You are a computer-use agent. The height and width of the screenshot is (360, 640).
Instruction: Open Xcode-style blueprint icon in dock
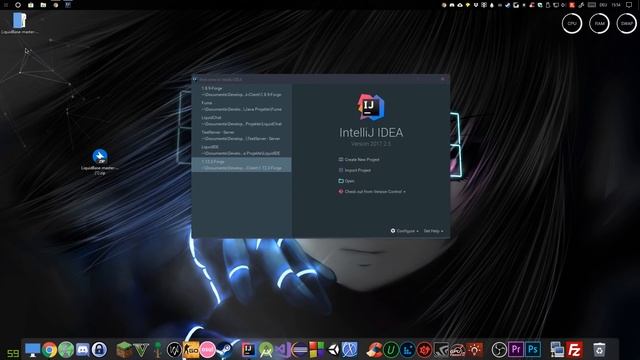(x=350, y=350)
